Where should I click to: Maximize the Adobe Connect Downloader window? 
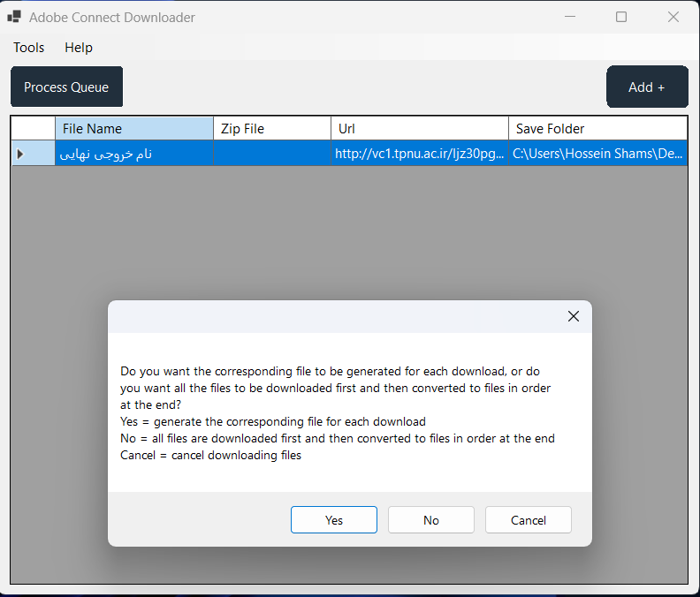coord(621,17)
